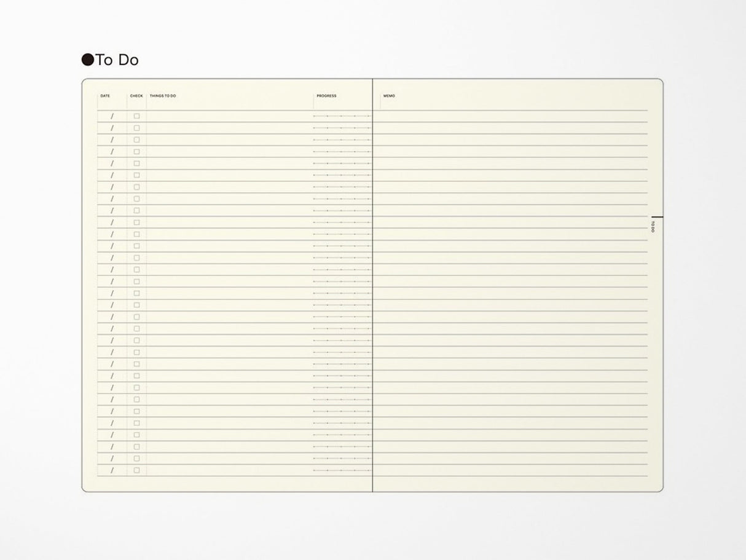Select the PROGRESS column header
This screenshot has height=560, width=746.
click(326, 96)
